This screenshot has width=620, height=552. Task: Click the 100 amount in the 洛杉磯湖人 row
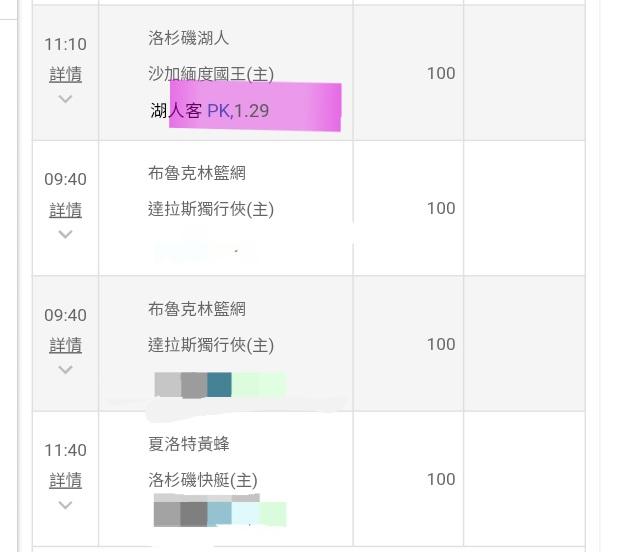pyautogui.click(x=440, y=73)
